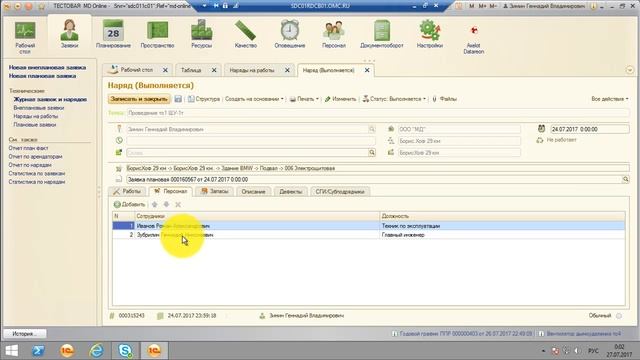The width and height of the screenshot is (640, 360).
Task: Select the Главный инженер cell
Action: coord(502,235)
